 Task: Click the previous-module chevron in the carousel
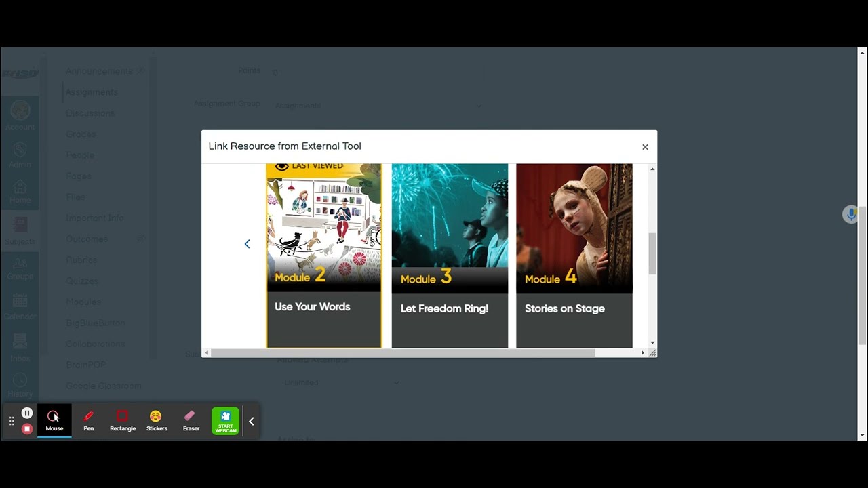tap(247, 244)
